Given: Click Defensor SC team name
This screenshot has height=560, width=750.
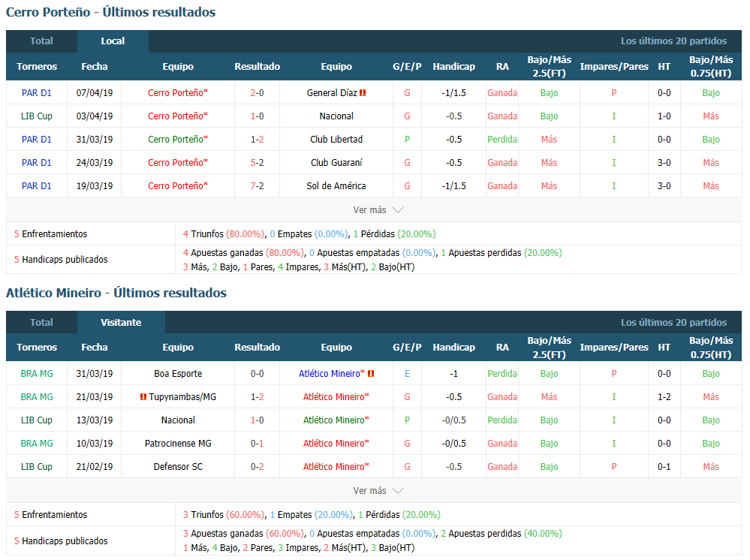Looking at the screenshot, I should (178, 467).
